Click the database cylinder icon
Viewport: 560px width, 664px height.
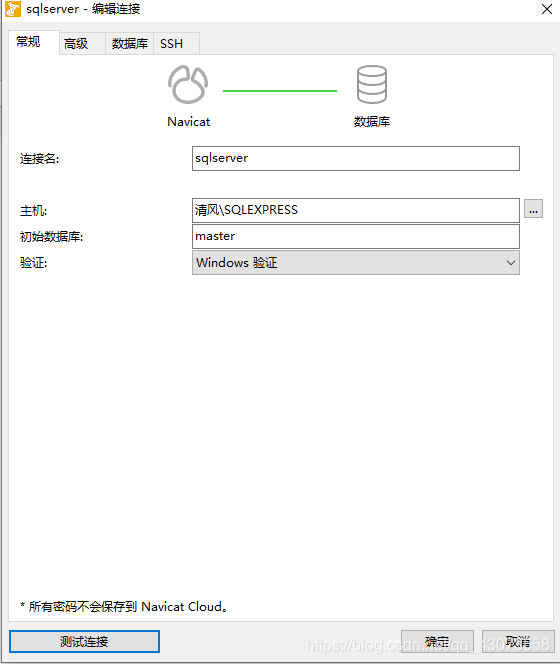pyautogui.click(x=371, y=84)
